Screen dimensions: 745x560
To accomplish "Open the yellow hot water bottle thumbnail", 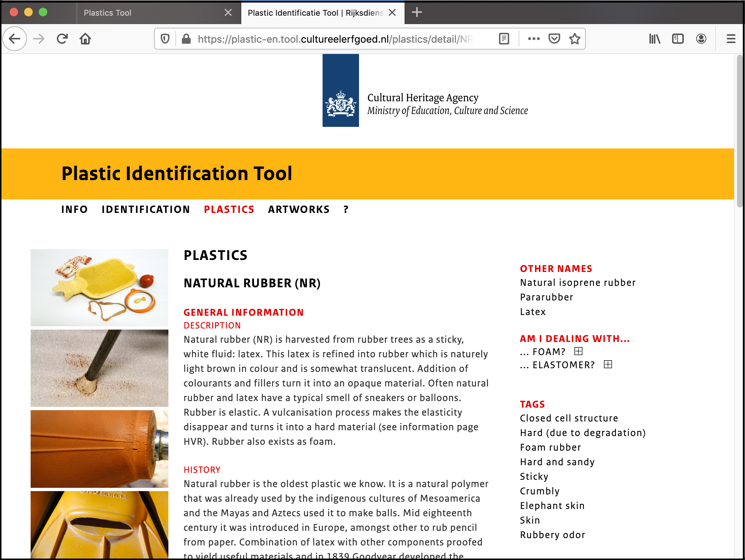I will pyautogui.click(x=100, y=287).
